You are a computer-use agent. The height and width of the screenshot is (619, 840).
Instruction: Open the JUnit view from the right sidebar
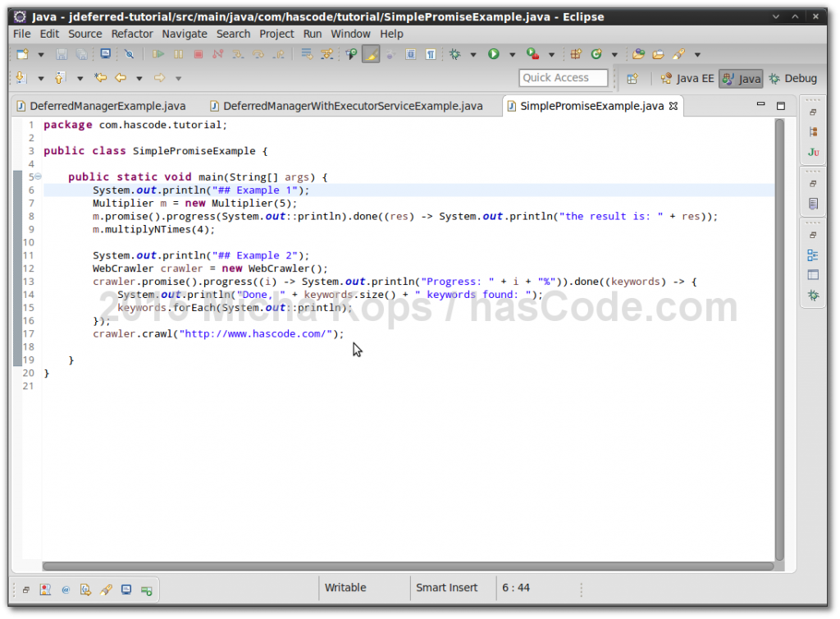(x=814, y=152)
